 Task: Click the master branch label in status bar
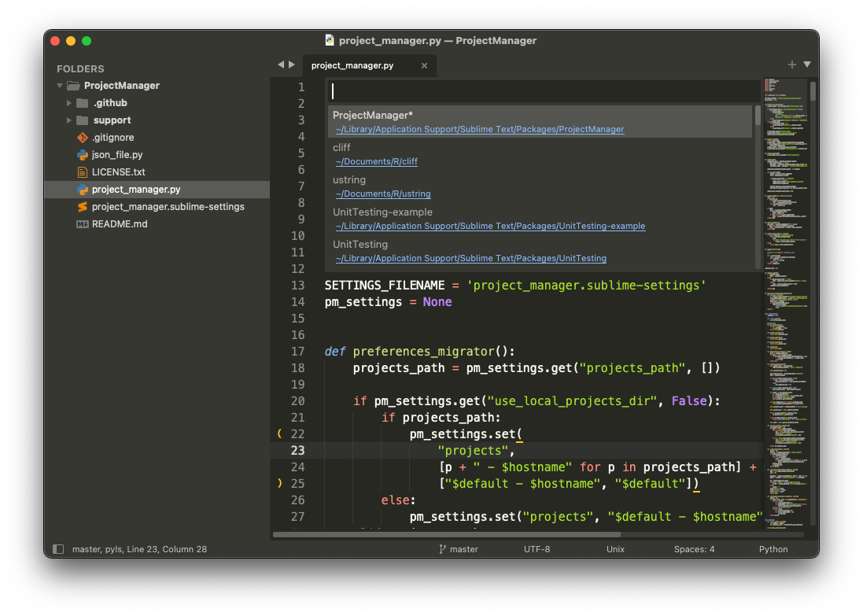point(464,549)
